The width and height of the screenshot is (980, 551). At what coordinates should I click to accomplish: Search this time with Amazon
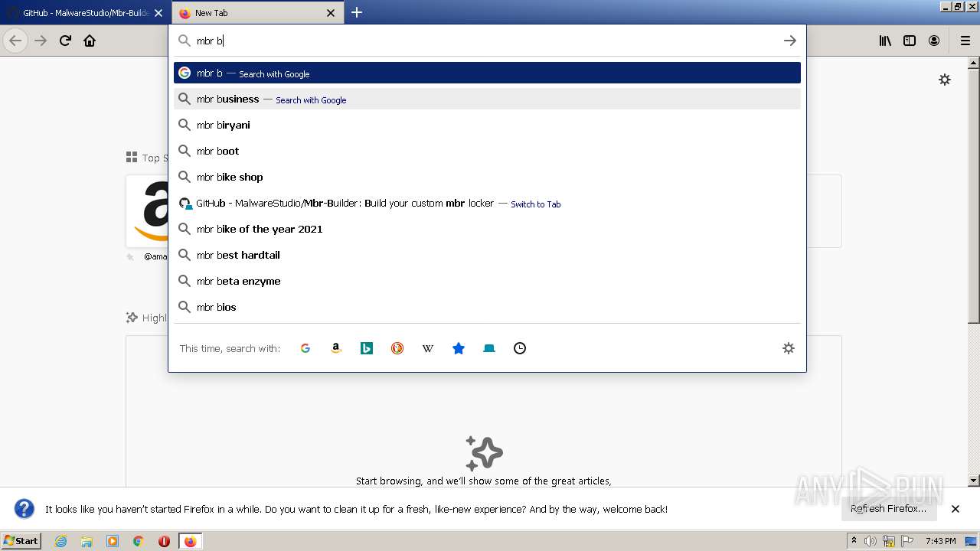(336, 348)
